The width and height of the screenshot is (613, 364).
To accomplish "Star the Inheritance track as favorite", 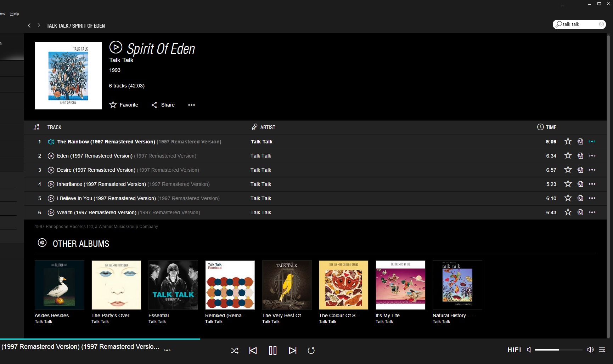I will coord(568,184).
